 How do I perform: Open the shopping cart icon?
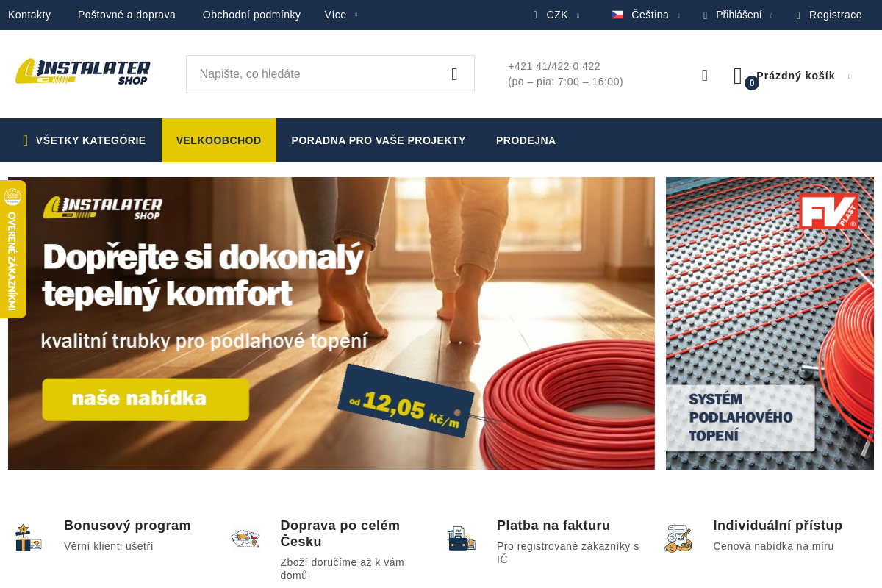737,74
